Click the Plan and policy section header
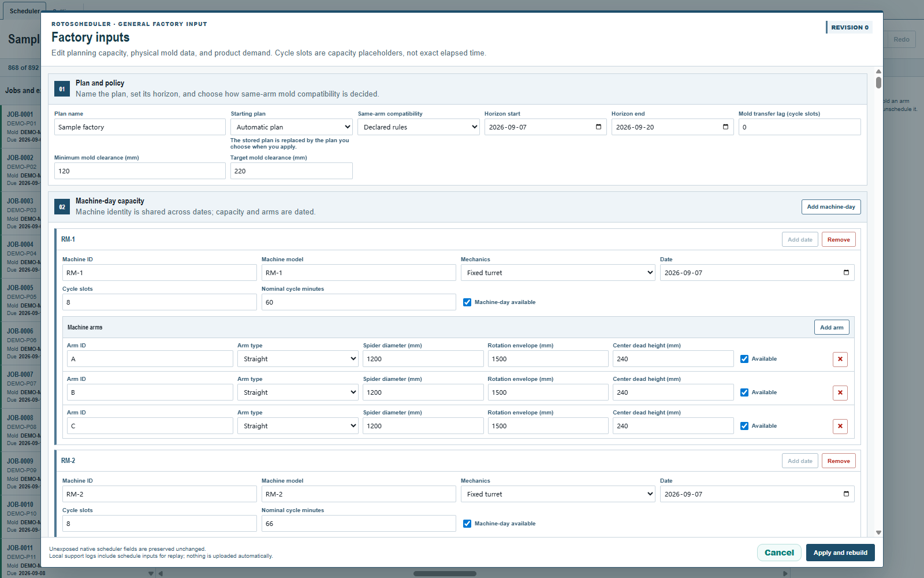The image size is (924, 578). (x=457, y=89)
